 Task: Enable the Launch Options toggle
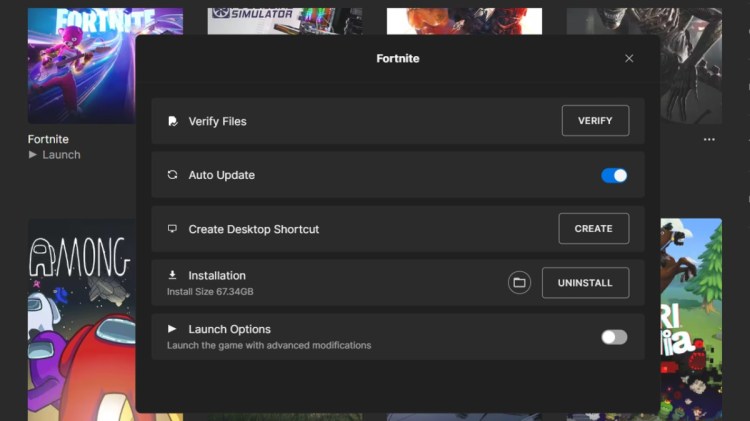[x=614, y=337]
